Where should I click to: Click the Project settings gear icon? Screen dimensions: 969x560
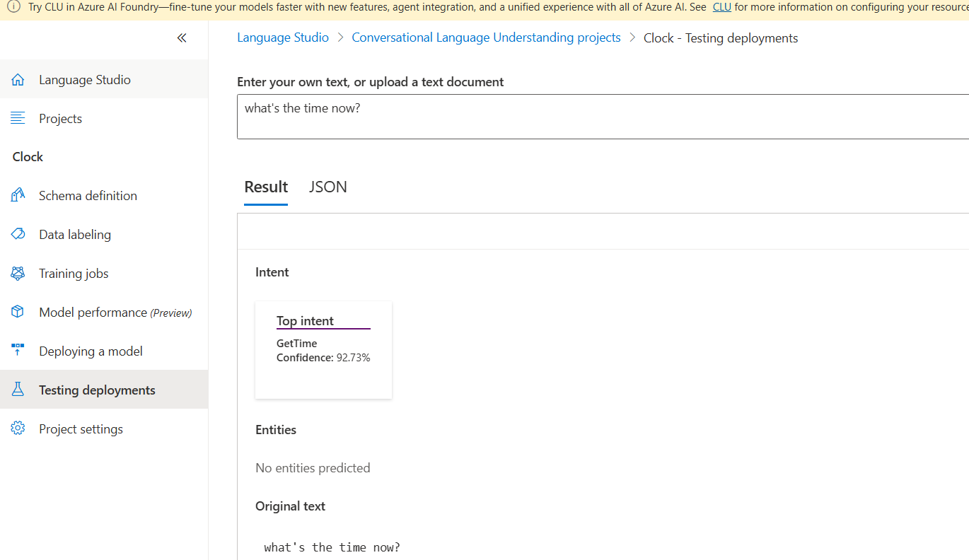tap(18, 428)
